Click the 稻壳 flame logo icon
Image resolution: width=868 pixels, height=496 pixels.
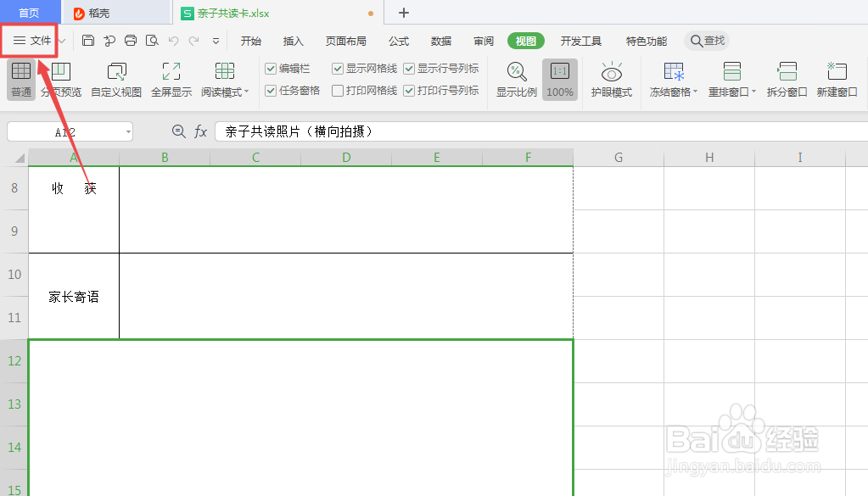(79, 14)
